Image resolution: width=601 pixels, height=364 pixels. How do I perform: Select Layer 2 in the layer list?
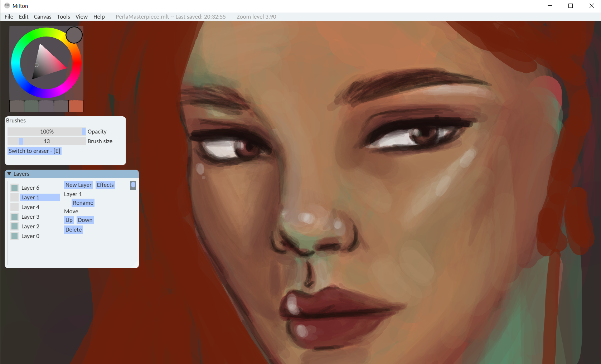click(40, 226)
